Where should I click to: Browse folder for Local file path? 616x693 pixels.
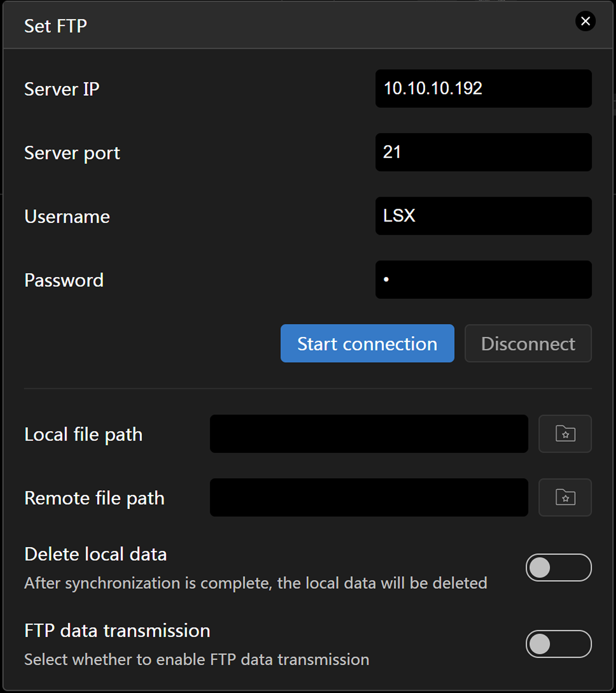565,434
